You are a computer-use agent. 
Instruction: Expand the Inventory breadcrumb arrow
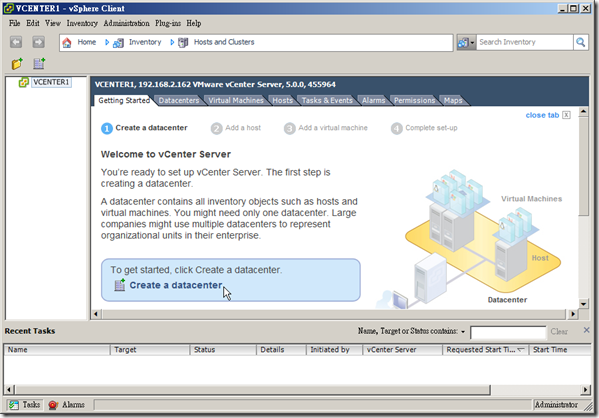[172, 42]
